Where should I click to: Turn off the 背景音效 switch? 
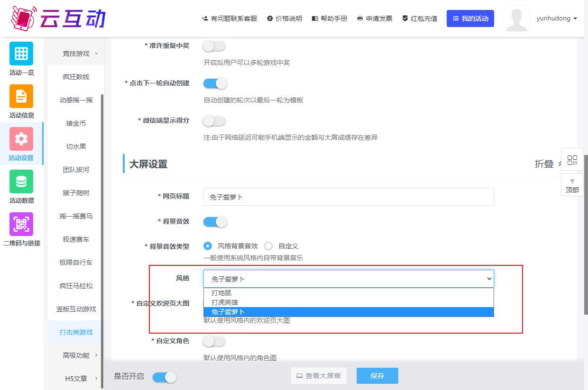(215, 222)
